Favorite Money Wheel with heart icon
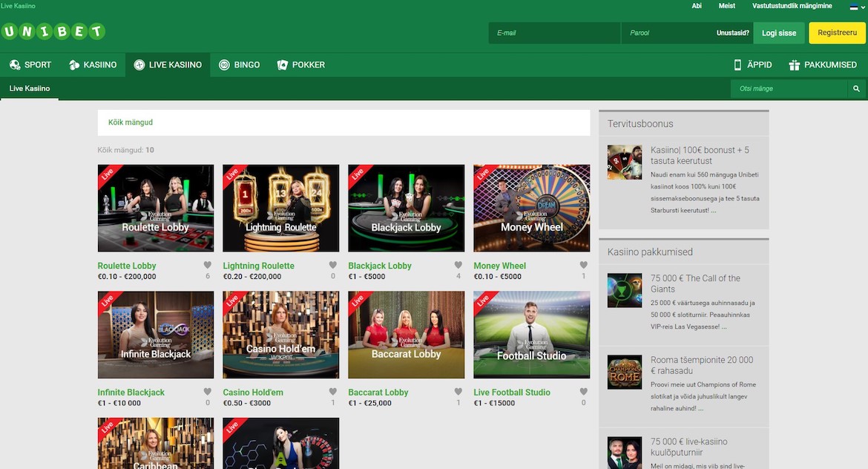The height and width of the screenshot is (469, 868). (x=583, y=265)
